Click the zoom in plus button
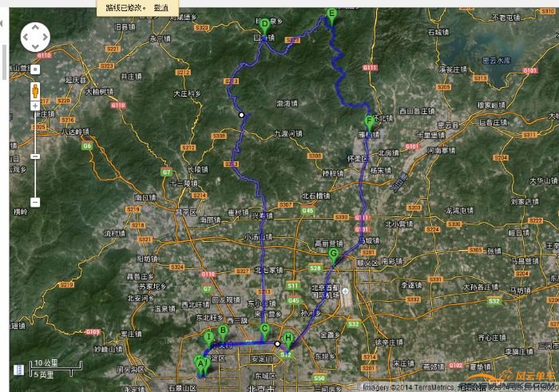Viewport: 559px width, 392px height. click(35, 105)
